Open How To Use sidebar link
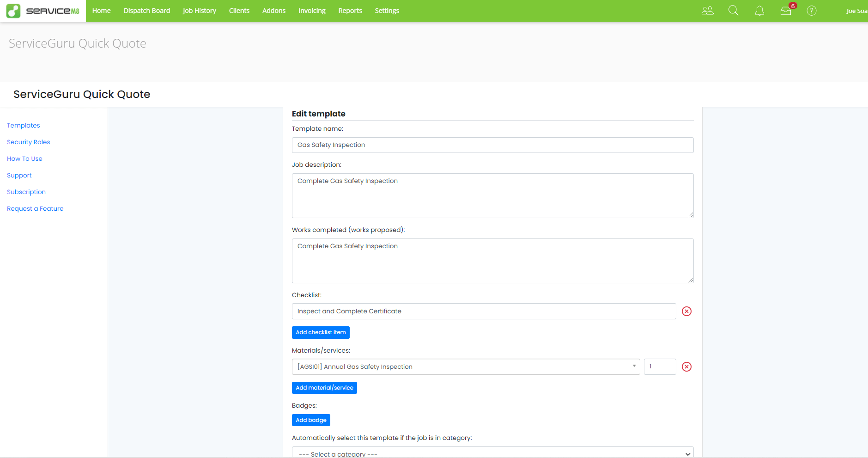868x458 pixels. 24,159
